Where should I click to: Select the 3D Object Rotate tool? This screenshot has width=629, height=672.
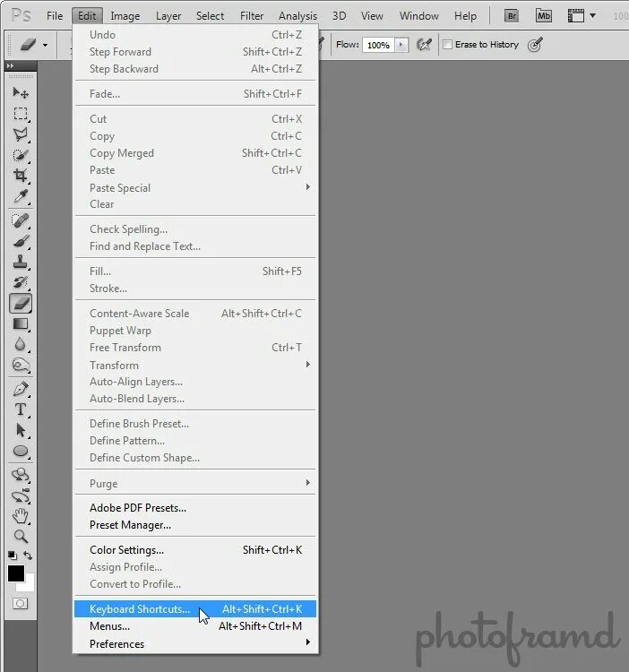20,475
